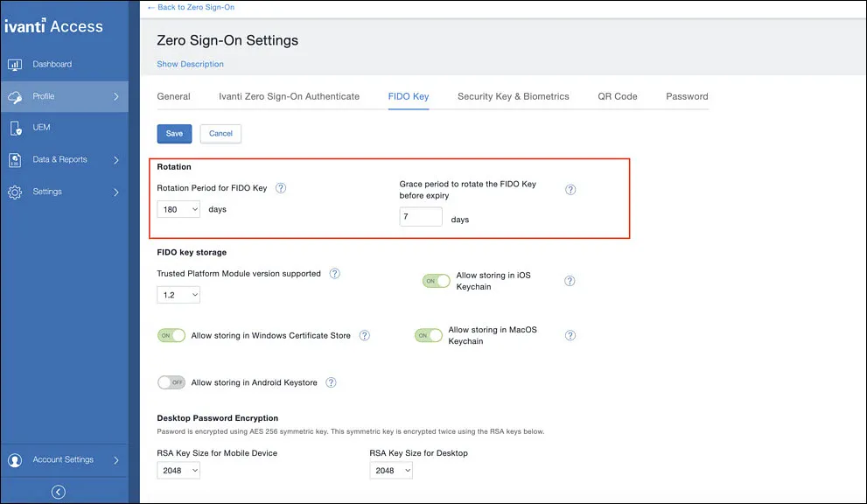Switch to Security Key & Biometrics tab
This screenshot has height=504, width=867.
(514, 96)
